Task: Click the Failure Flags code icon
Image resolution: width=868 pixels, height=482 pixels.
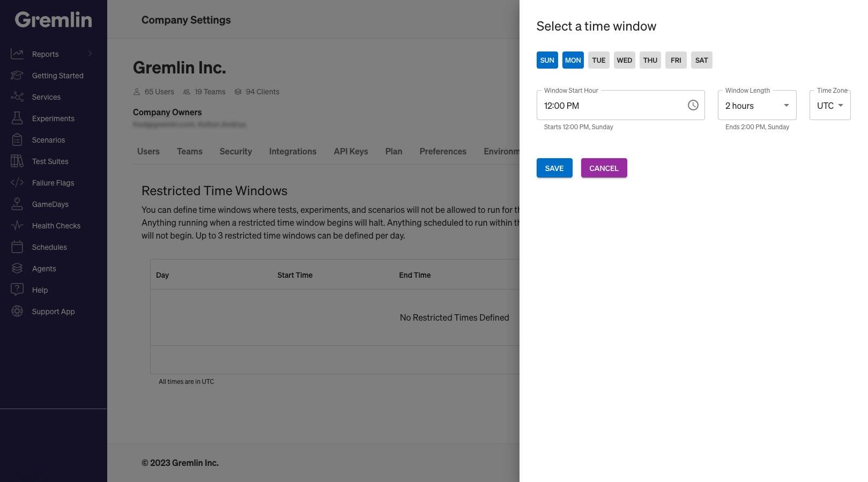Action: tap(17, 183)
